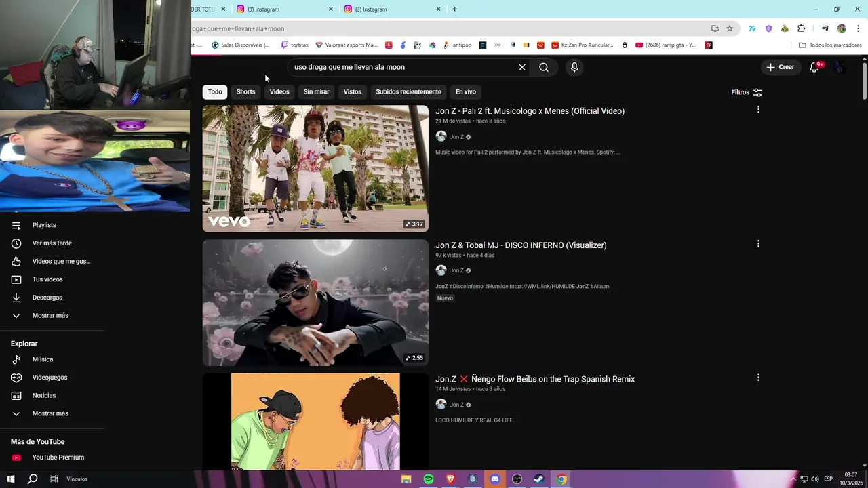868x488 pixels.
Task: Open more options for the DISCO INFERNO video
Action: (x=758, y=244)
